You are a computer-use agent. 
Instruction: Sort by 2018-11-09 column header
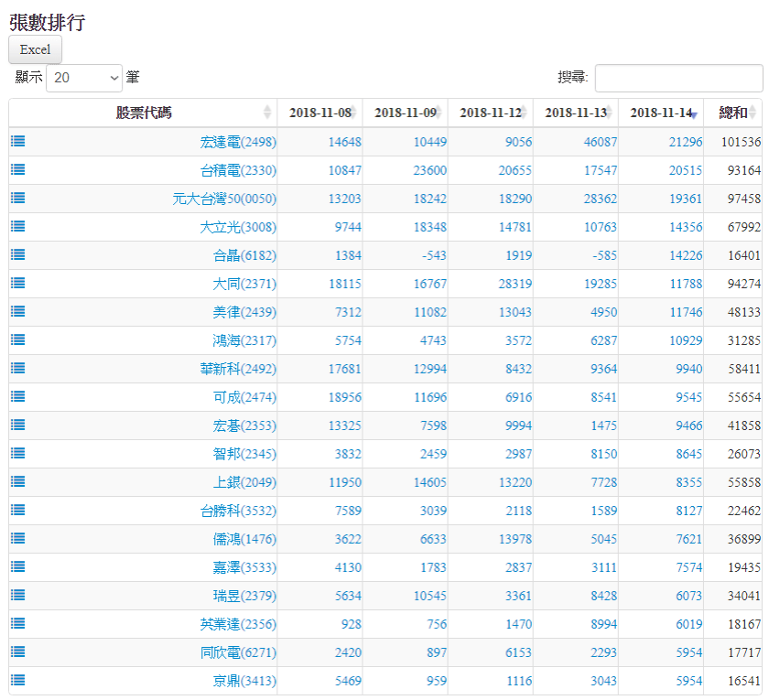[405, 113]
